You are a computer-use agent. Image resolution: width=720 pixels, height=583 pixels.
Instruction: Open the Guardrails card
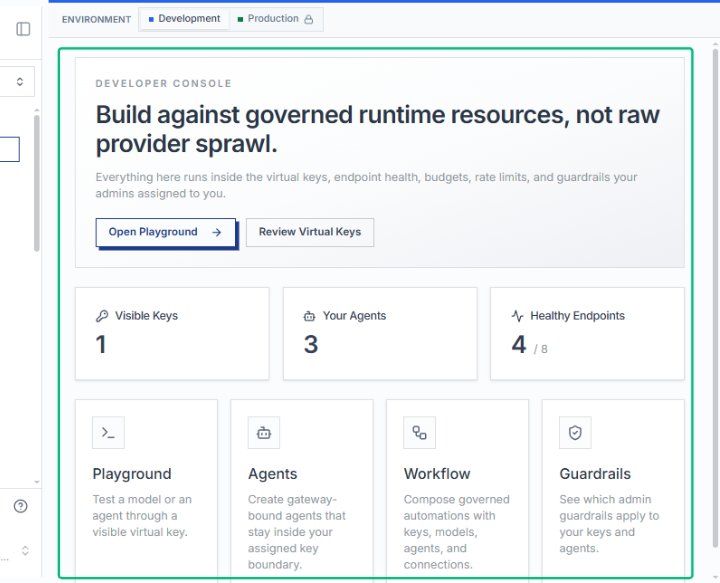(x=613, y=489)
